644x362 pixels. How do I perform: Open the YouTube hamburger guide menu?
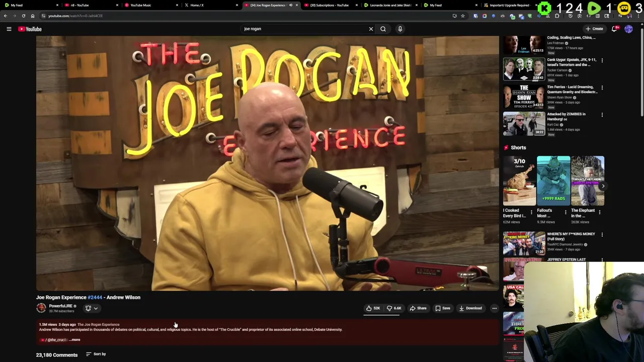pyautogui.click(x=9, y=29)
